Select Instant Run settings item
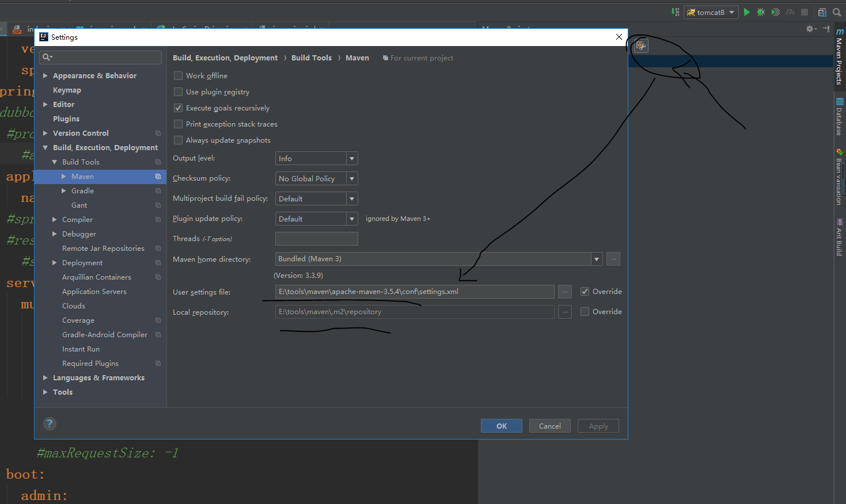This screenshot has height=504, width=846. coord(81,349)
